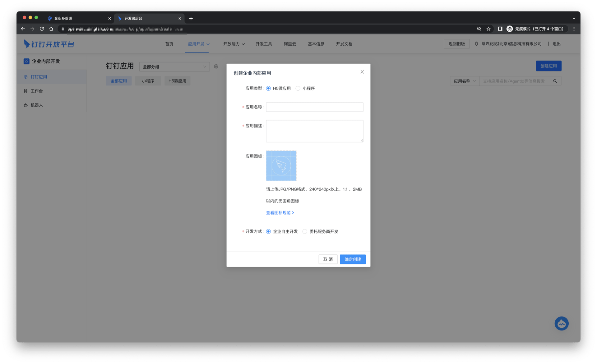Click the browser home icon

click(51, 29)
